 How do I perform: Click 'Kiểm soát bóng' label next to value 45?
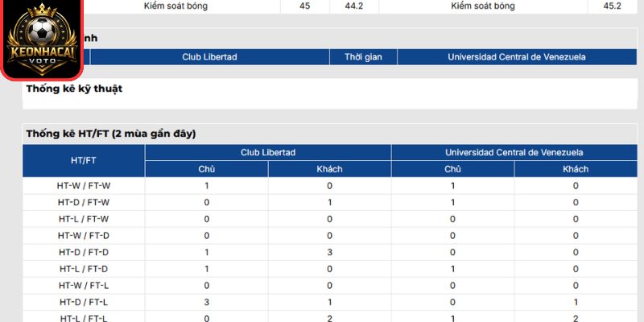point(175,6)
